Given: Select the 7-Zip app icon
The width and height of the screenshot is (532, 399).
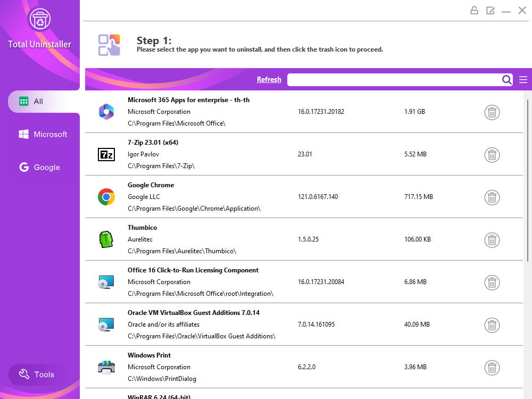Looking at the screenshot, I should pyautogui.click(x=106, y=154).
